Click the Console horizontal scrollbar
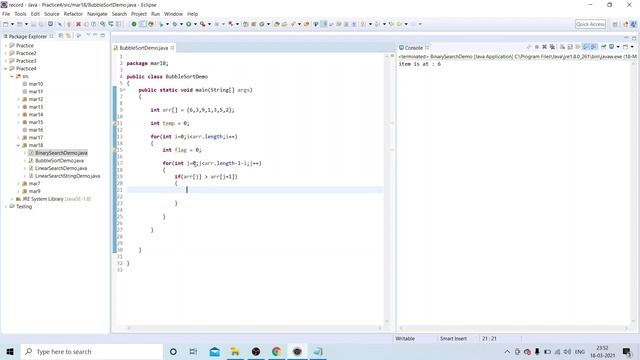Image resolution: width=640 pixels, height=360 pixels. click(x=513, y=328)
